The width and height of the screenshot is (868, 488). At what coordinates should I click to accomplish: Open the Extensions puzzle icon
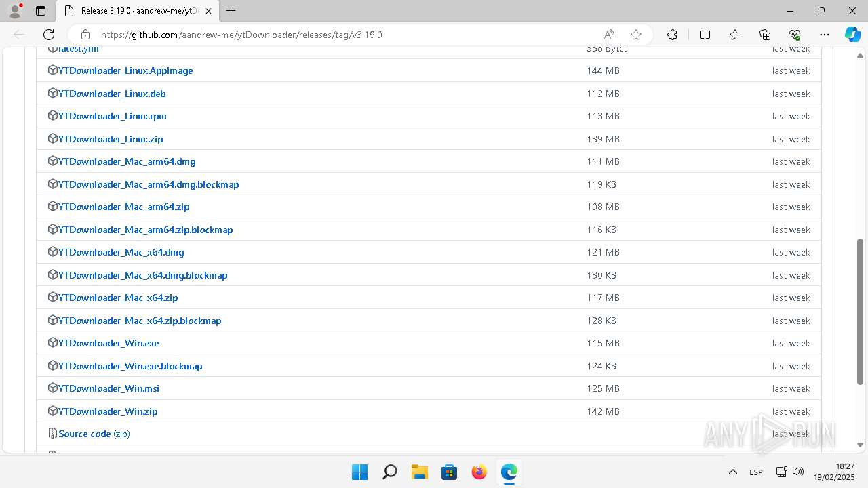(x=672, y=35)
